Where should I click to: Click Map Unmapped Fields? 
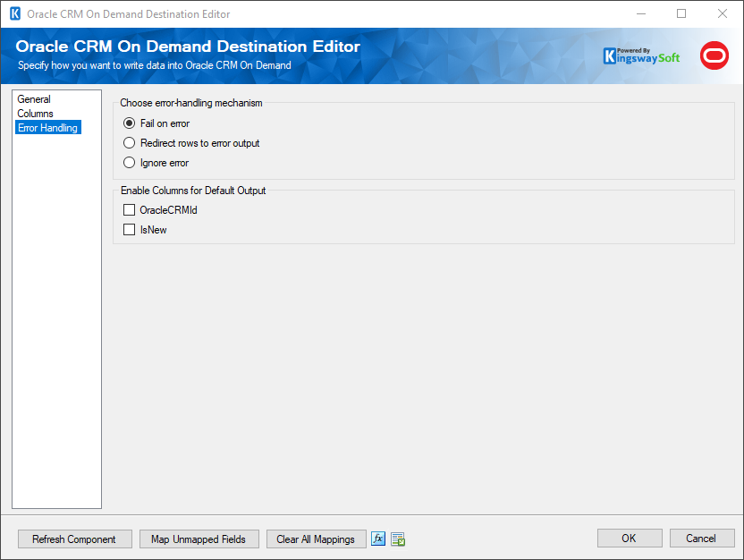(x=199, y=539)
